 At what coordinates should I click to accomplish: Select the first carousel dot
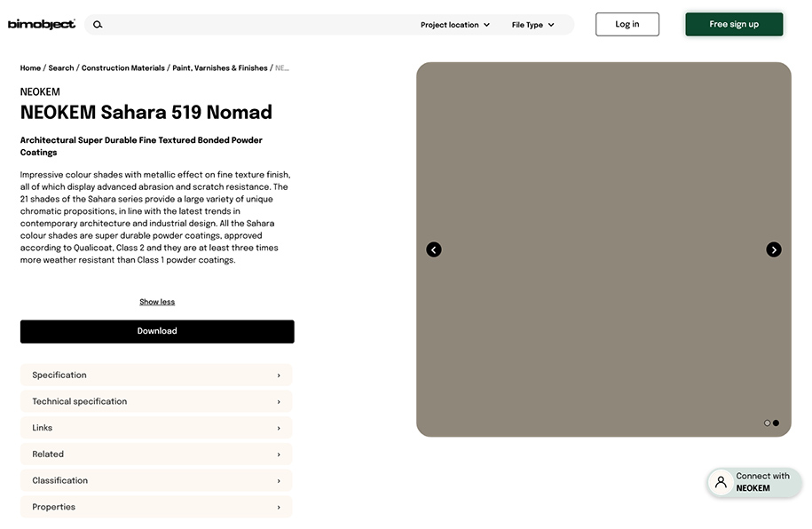pyautogui.click(x=767, y=422)
